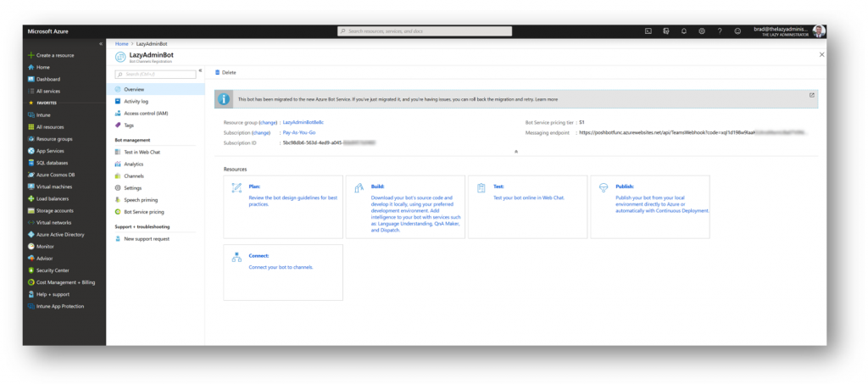Screen dimensions: 868x384
Task: Click the Azure Active Directory icon
Action: (x=31, y=235)
